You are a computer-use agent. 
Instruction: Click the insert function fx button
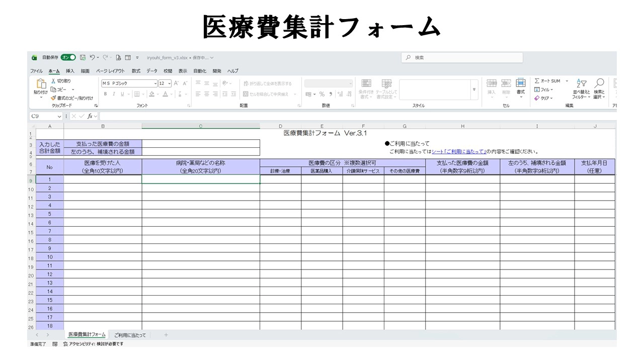(90, 116)
